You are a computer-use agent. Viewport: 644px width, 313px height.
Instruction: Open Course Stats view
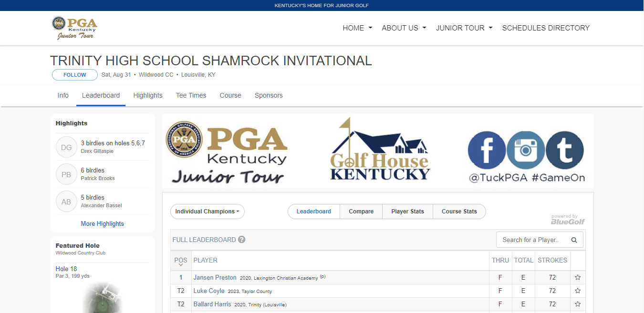point(459,212)
